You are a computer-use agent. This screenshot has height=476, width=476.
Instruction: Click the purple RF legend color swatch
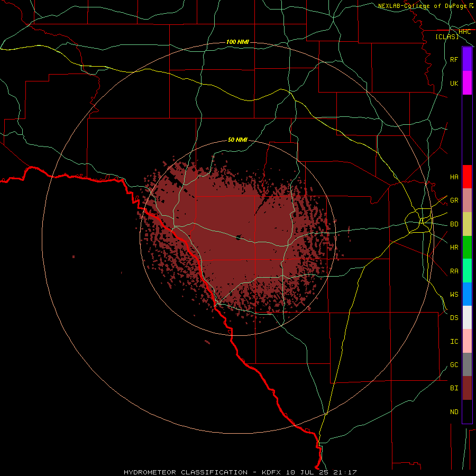pos(467,59)
